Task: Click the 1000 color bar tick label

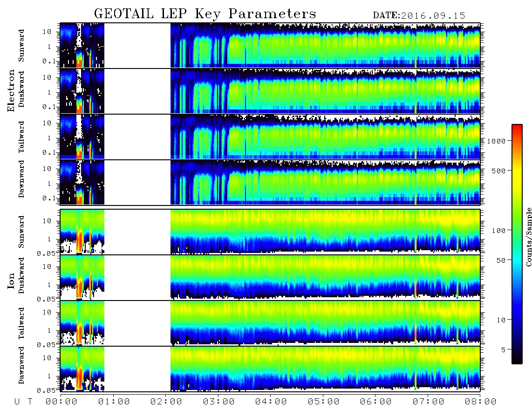Action: [496, 141]
